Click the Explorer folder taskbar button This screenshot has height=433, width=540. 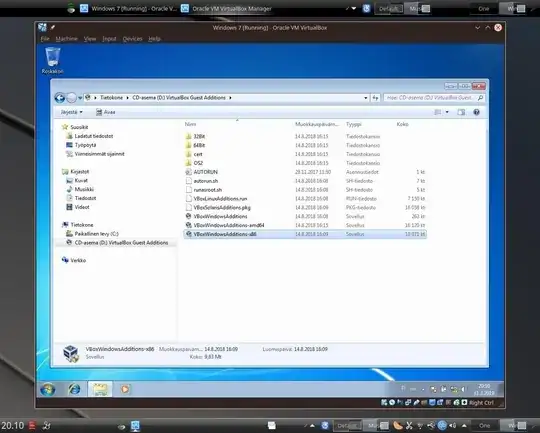click(100, 389)
